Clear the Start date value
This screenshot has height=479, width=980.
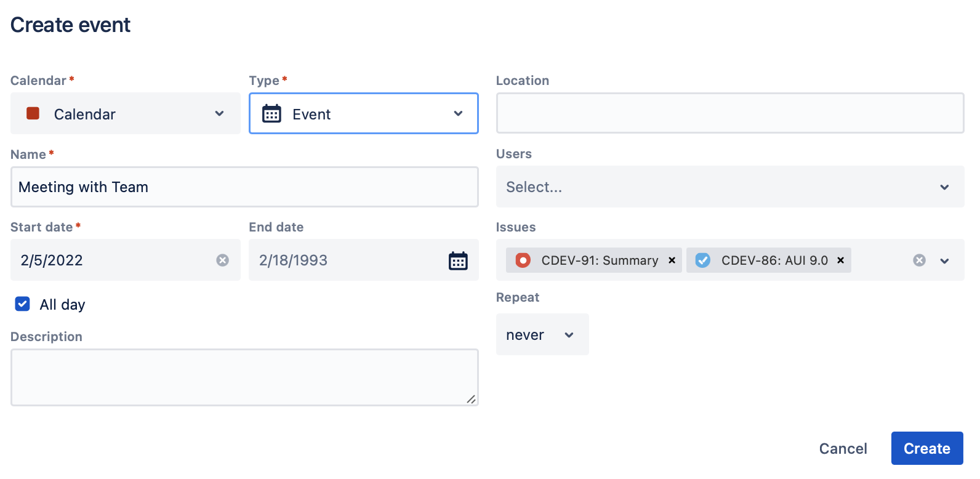[223, 260]
